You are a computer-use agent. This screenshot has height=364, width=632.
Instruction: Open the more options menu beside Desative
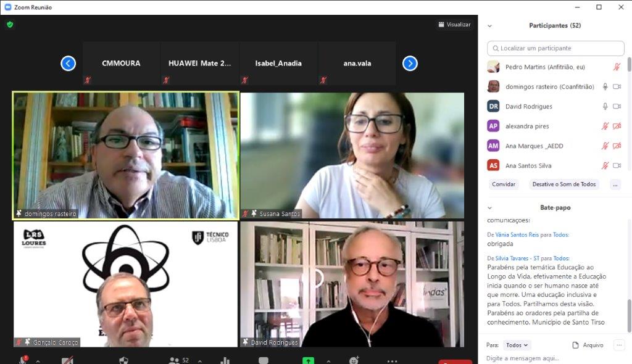tap(615, 184)
